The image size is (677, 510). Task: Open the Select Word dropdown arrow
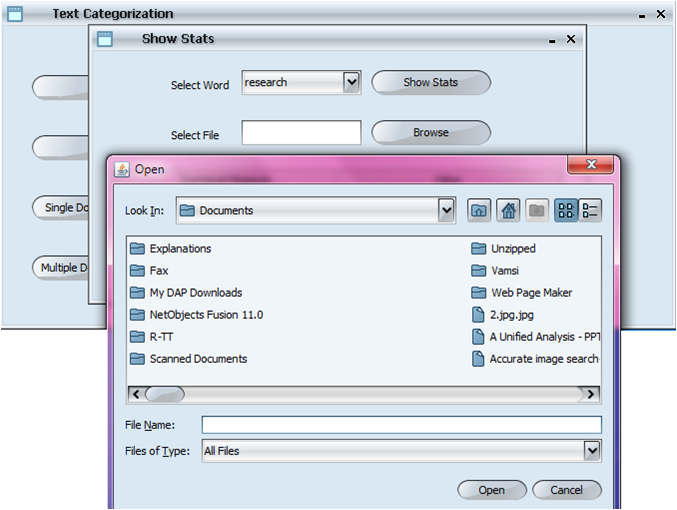coord(351,82)
